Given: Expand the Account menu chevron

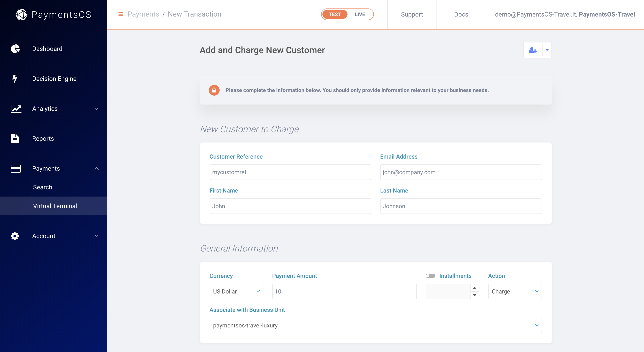Looking at the screenshot, I should coord(97,236).
